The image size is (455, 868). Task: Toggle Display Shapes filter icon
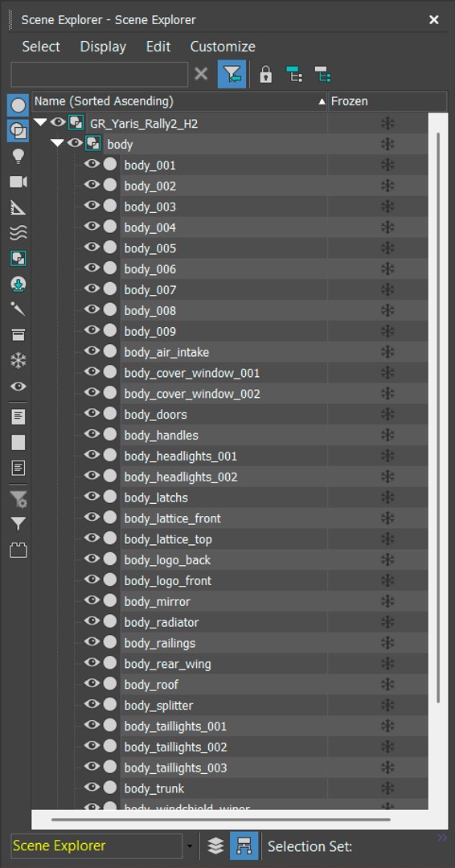tap(18, 131)
